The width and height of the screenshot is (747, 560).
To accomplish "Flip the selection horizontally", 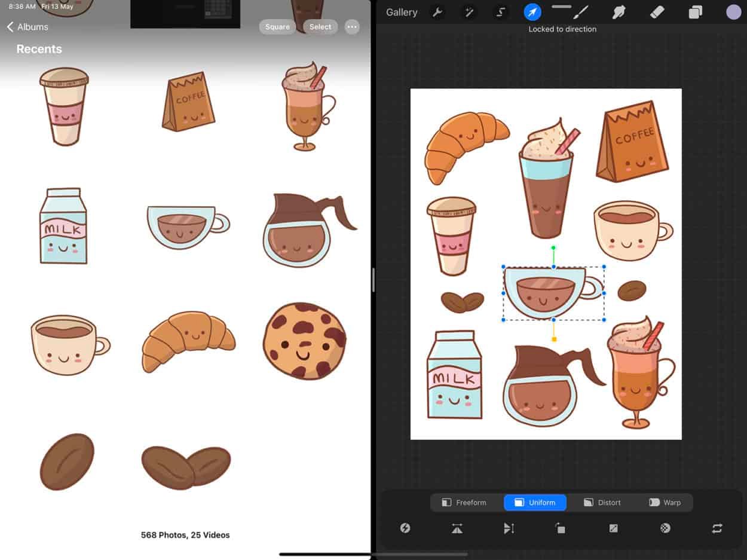I will pos(457,528).
